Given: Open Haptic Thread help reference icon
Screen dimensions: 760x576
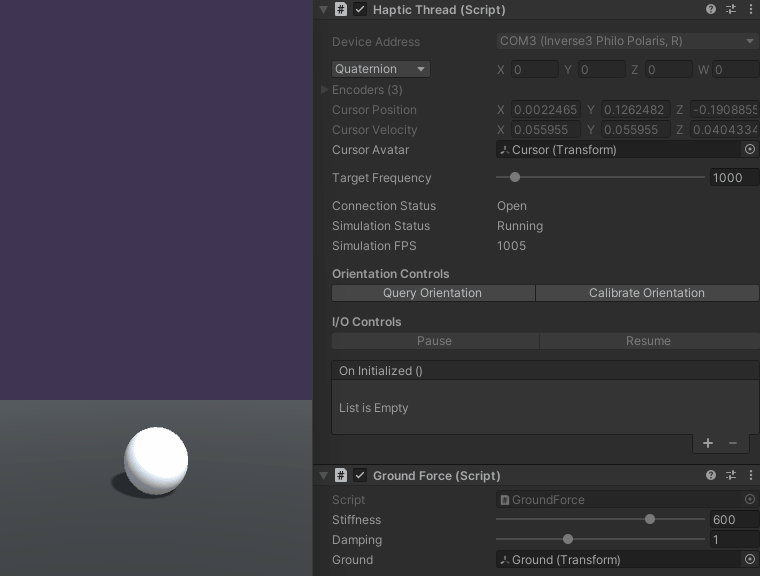Looking at the screenshot, I should 711,9.
